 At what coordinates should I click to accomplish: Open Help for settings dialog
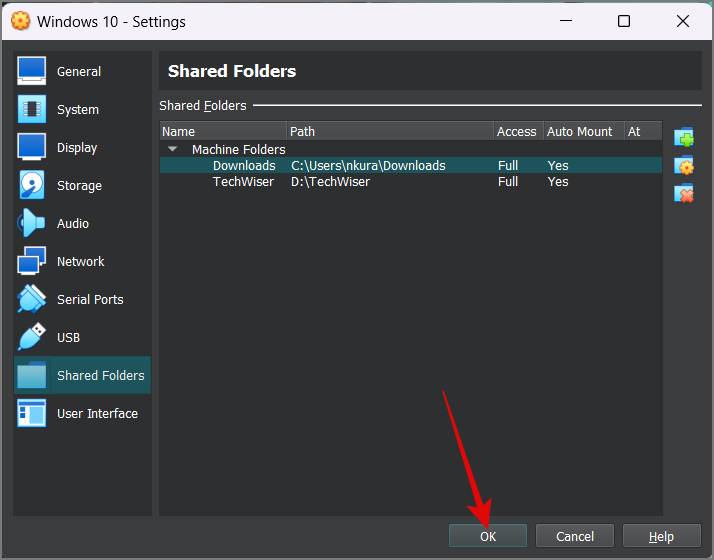[x=661, y=536]
